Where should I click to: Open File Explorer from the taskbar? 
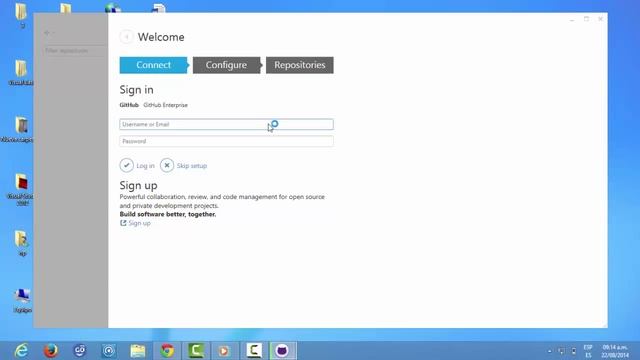[x=138, y=351]
